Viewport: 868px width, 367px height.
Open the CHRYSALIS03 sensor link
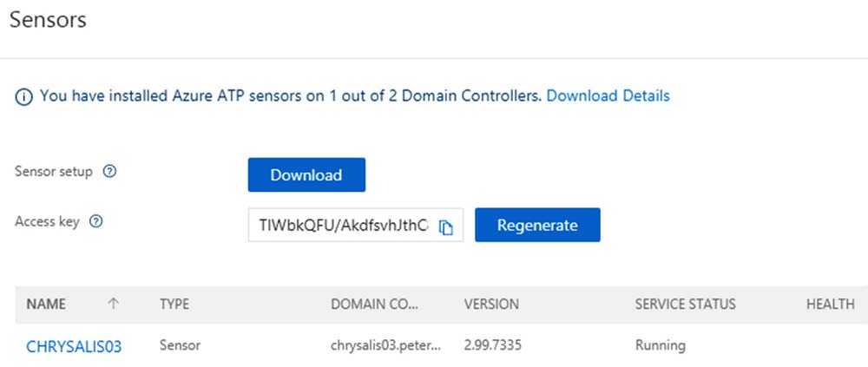[74, 346]
